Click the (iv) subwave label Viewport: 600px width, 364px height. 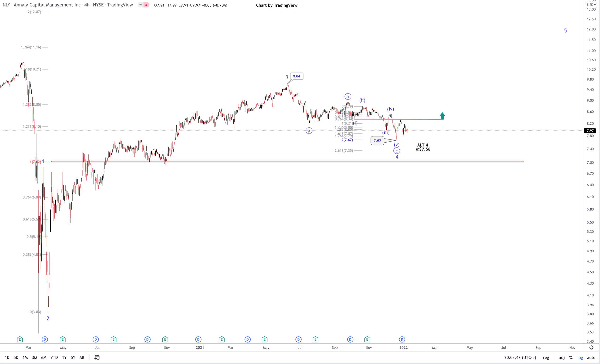(390, 109)
